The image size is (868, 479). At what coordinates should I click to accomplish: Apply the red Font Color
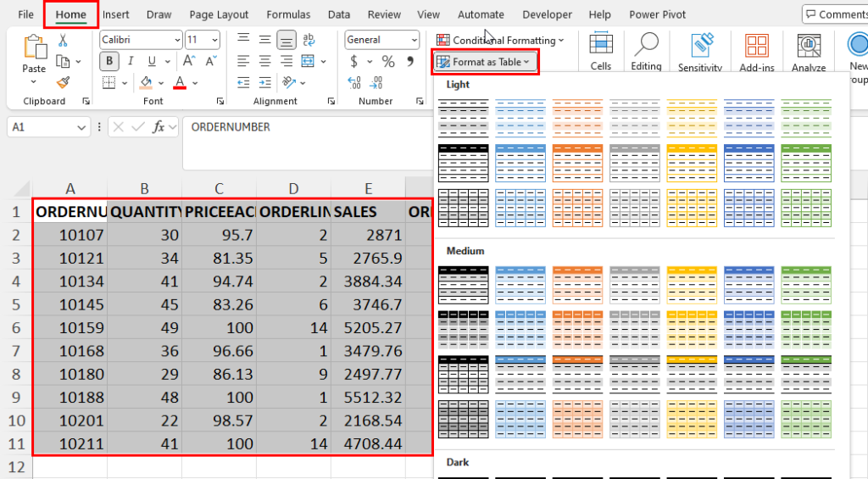coord(180,83)
